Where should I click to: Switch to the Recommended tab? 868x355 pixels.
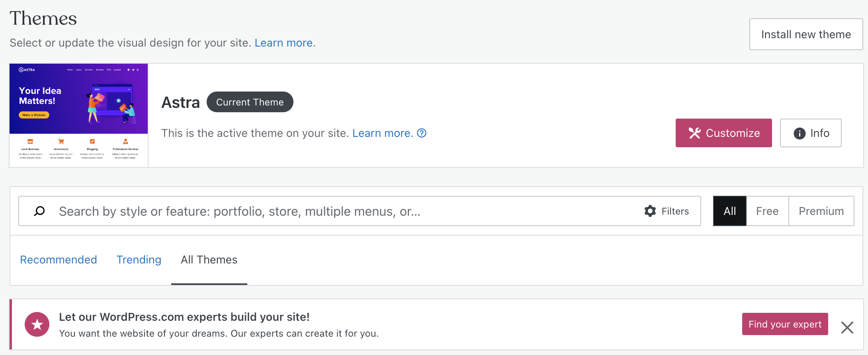point(59,259)
